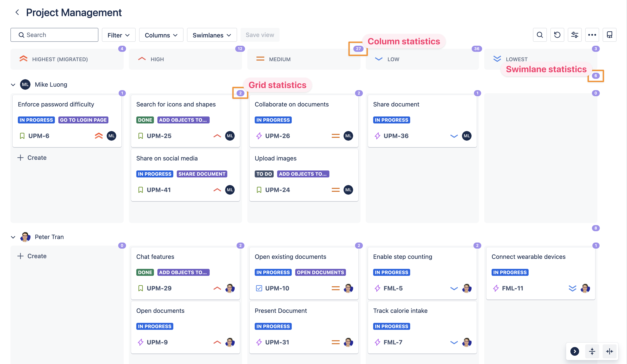Click the GO TO LOGIN PAGE label on UPM-6
Viewport: 627px width, 364px height.
(x=83, y=120)
